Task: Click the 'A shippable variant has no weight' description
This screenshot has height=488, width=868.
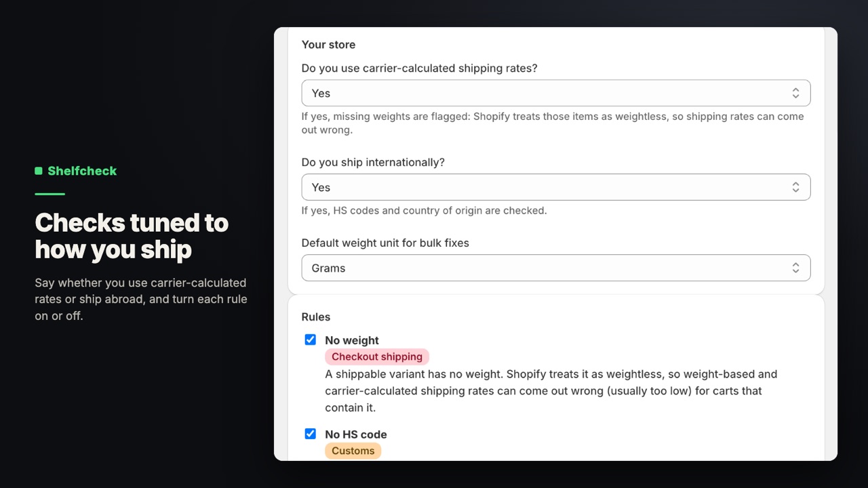Action: (551, 391)
